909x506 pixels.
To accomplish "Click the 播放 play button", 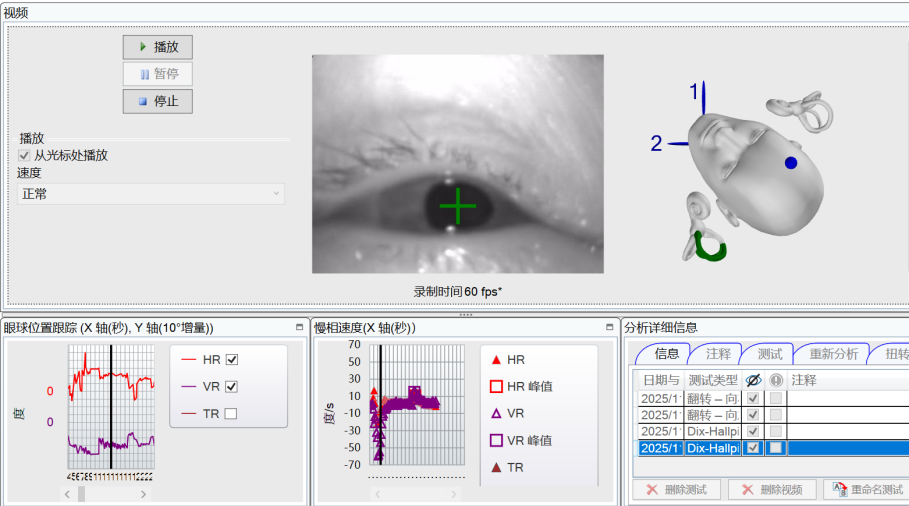I will [158, 47].
